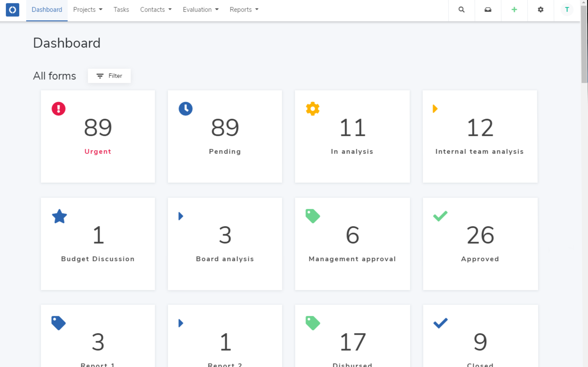Click green checkmark on Approved card
This screenshot has width=588, height=367.
440,216
